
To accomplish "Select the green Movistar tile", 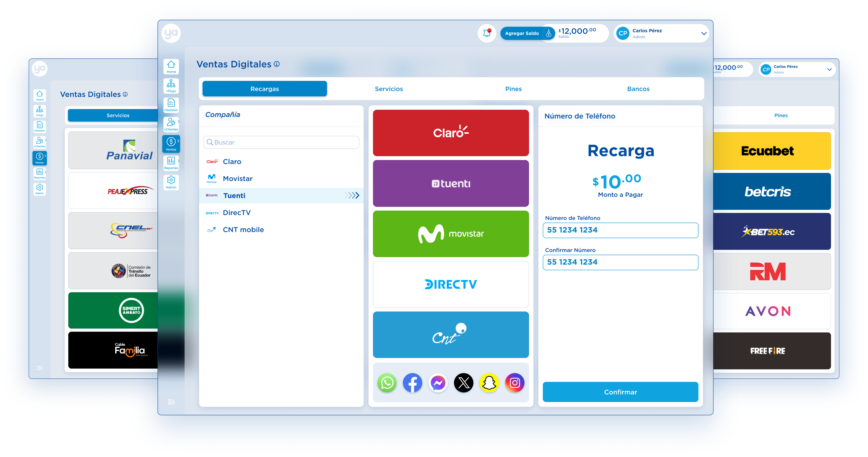I will (451, 234).
